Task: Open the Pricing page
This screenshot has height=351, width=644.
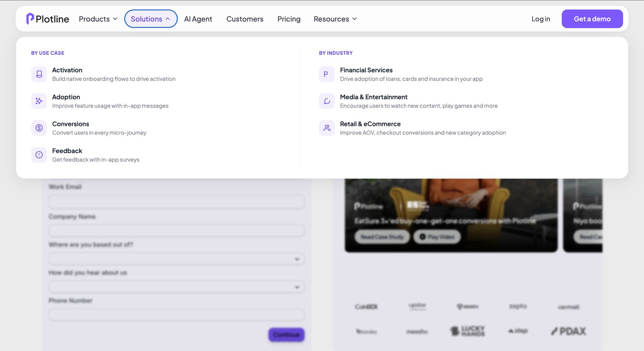Action: point(289,19)
